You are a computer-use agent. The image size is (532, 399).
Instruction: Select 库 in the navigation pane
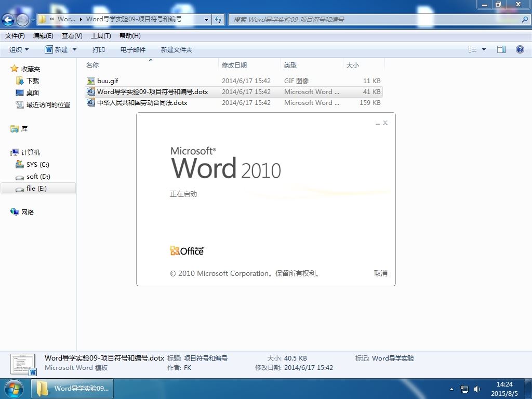click(x=24, y=129)
